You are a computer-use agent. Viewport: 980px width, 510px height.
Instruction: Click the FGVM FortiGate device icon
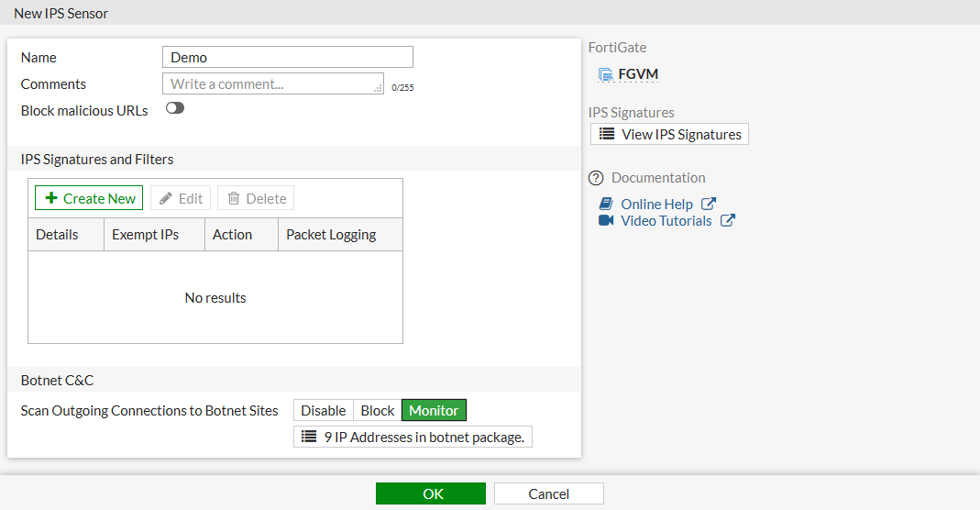coord(605,74)
